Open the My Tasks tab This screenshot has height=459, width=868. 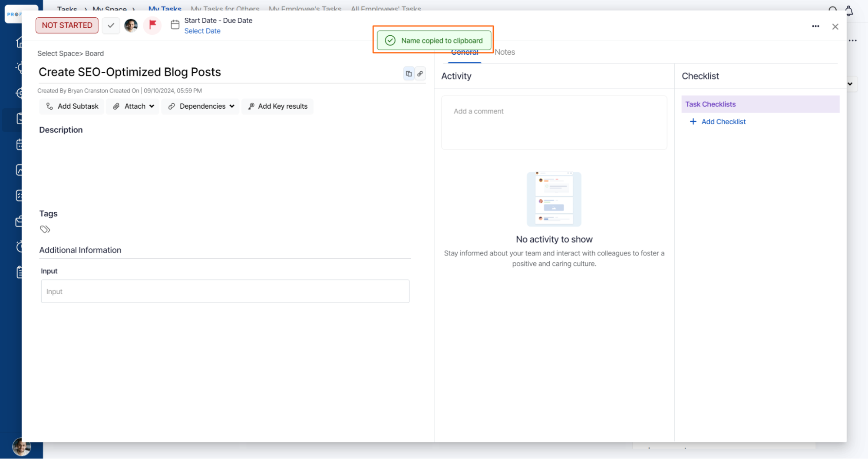(165, 8)
